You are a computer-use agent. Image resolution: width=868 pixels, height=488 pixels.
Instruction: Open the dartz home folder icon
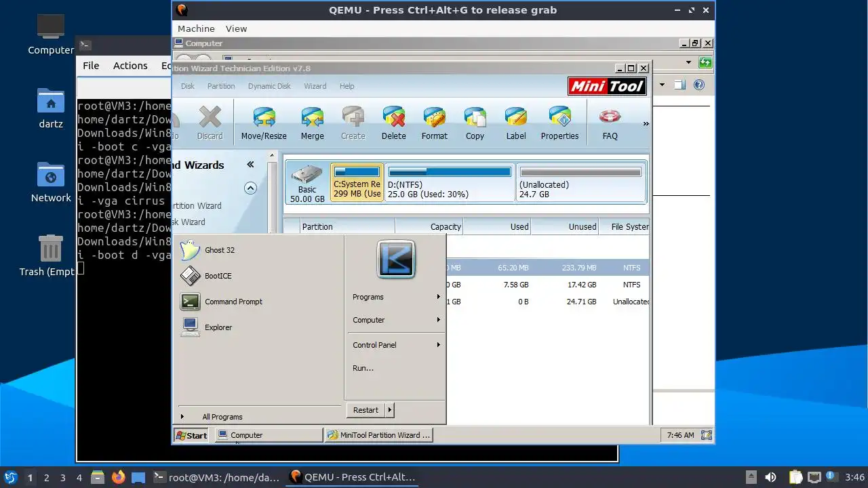coord(51,108)
